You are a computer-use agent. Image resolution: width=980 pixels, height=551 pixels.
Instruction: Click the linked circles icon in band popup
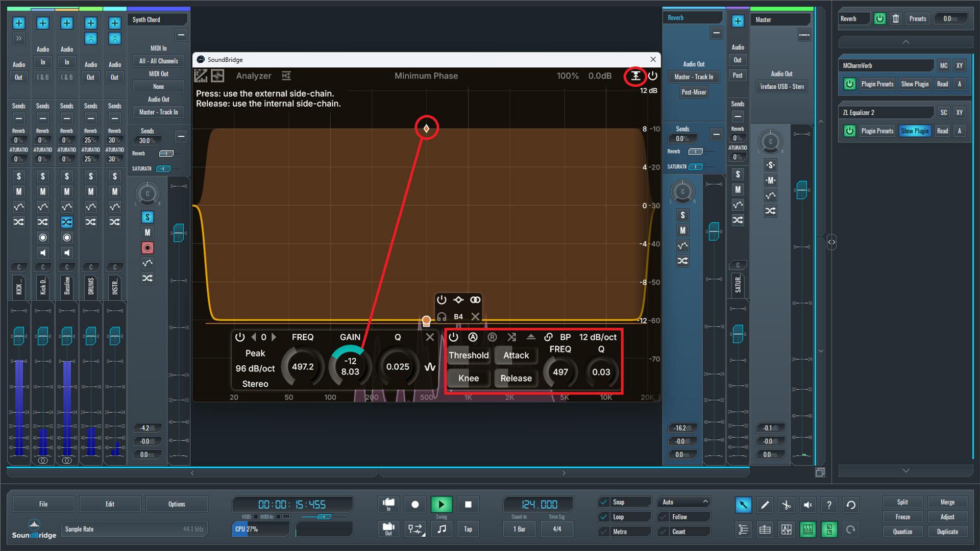click(x=475, y=300)
